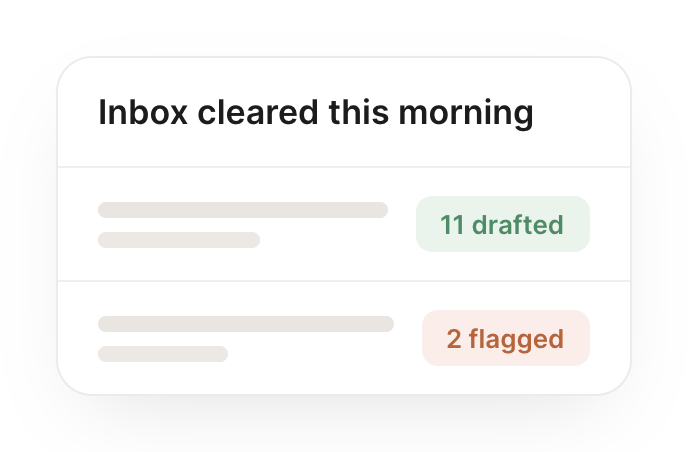Click the divider between drafted and flagged rows

click(x=344, y=281)
